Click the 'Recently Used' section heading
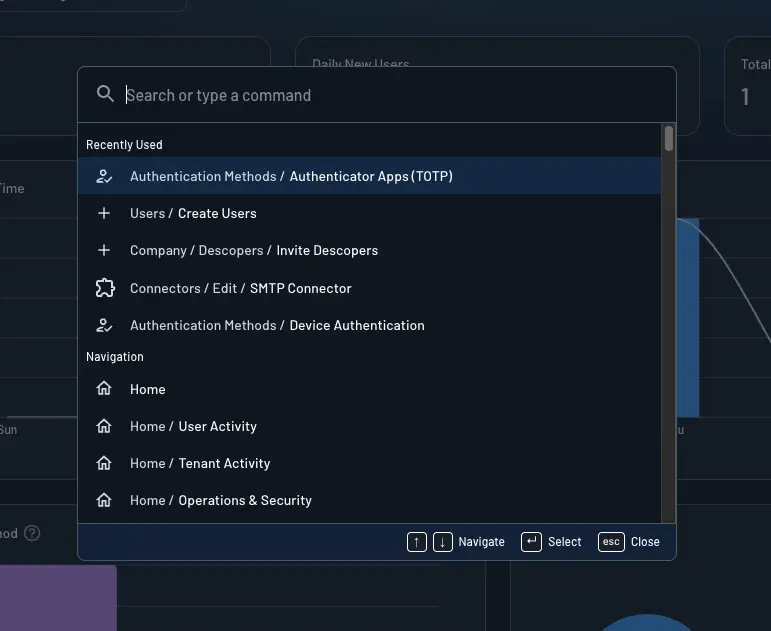This screenshot has height=631, width=771. coord(124,145)
